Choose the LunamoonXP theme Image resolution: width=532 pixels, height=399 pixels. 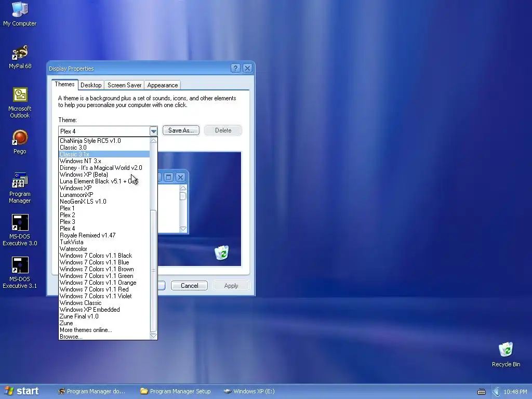(104, 195)
